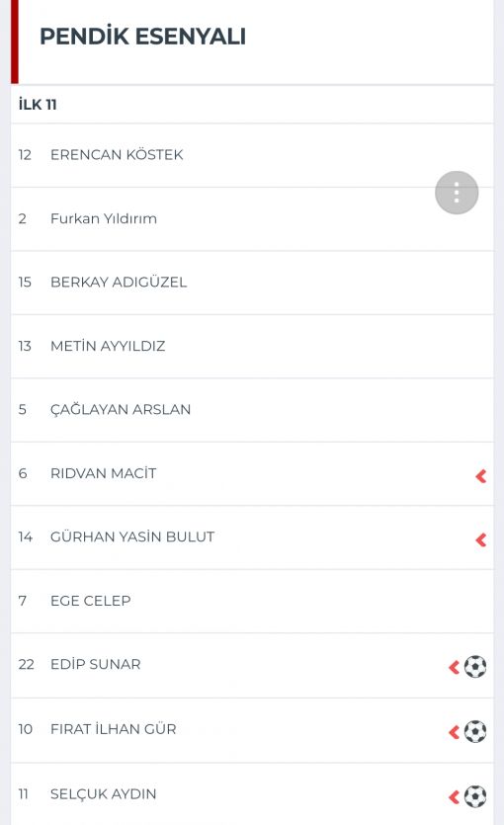Click the goal ball icon for FIRAT İLHAN GÜR
Viewport: 504px width, 825px height.
click(x=475, y=731)
